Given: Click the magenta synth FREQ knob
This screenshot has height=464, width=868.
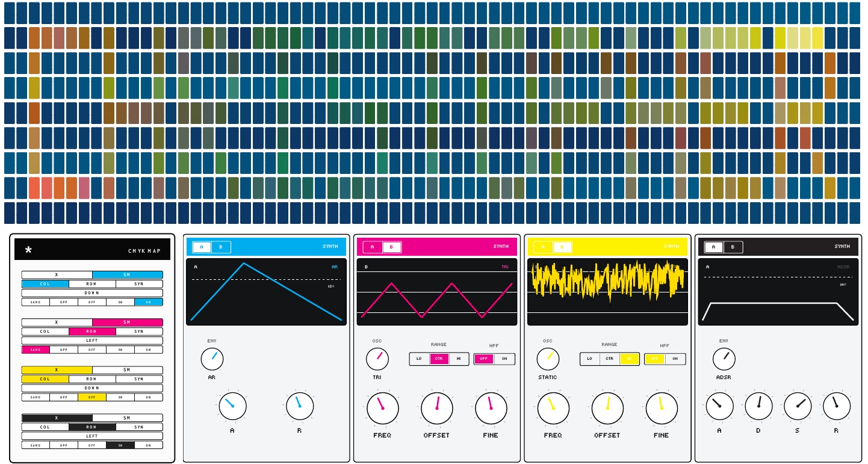Looking at the screenshot, I should coord(382,408).
